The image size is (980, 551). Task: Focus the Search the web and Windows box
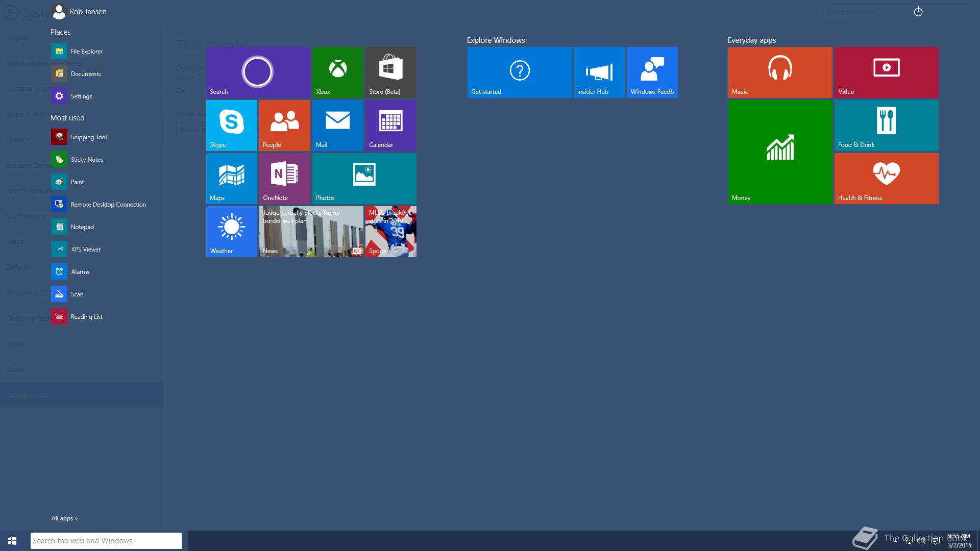(x=106, y=541)
